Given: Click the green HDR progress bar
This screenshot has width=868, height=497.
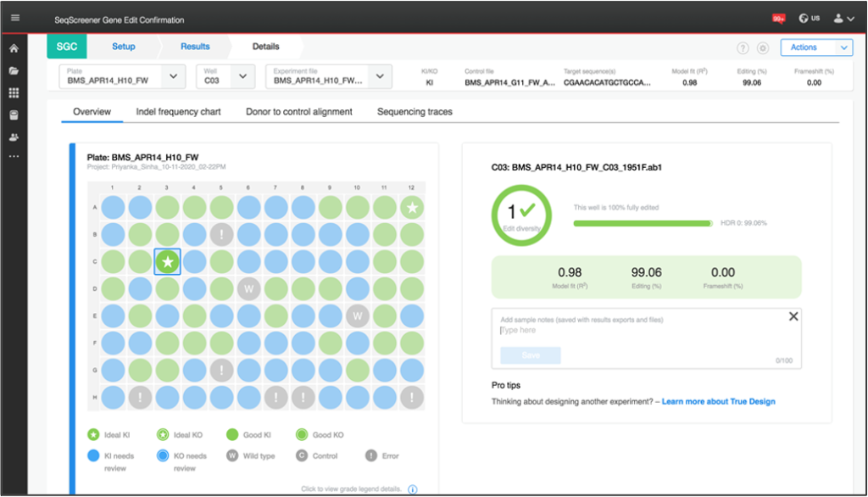Looking at the screenshot, I should click(643, 223).
